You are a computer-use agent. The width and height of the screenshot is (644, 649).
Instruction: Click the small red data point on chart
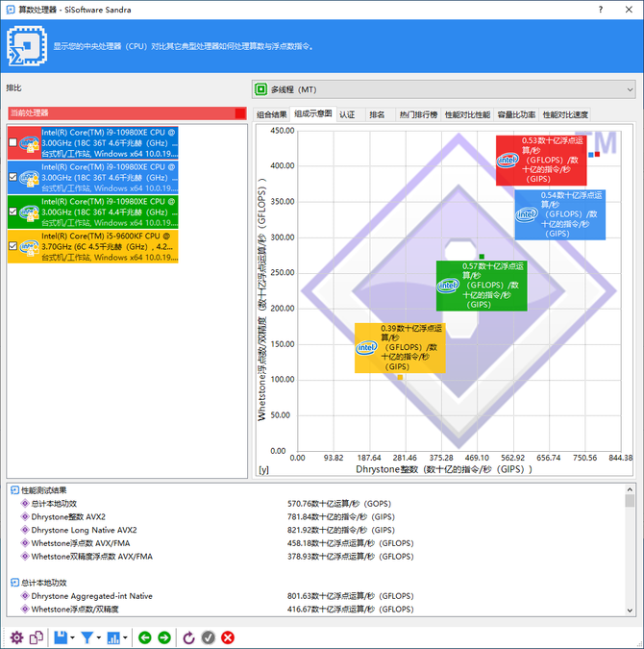tap(597, 155)
